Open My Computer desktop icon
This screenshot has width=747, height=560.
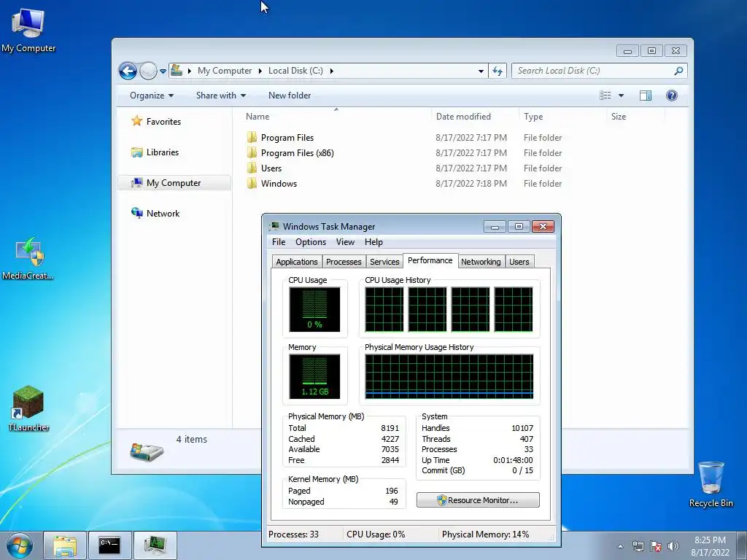pos(28,30)
